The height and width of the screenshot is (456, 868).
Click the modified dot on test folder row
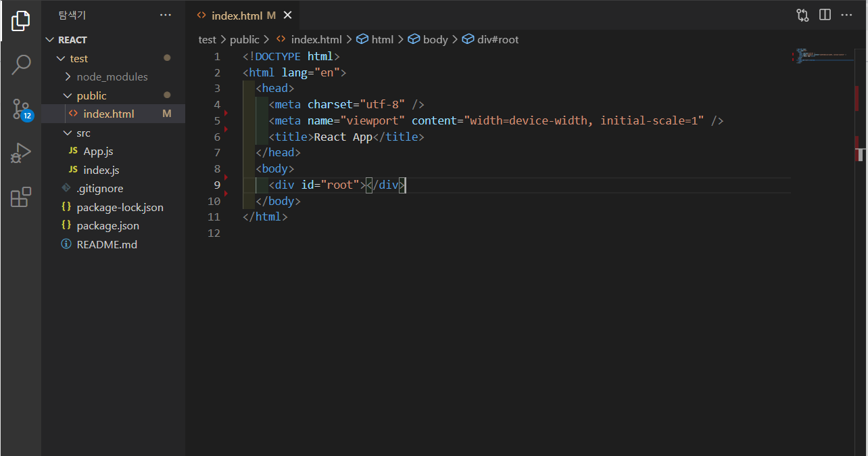[x=167, y=58]
